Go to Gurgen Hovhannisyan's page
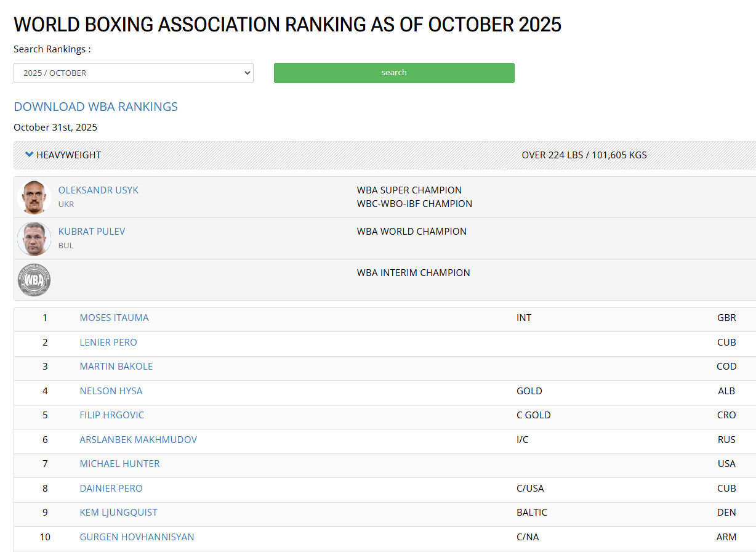 [137, 537]
